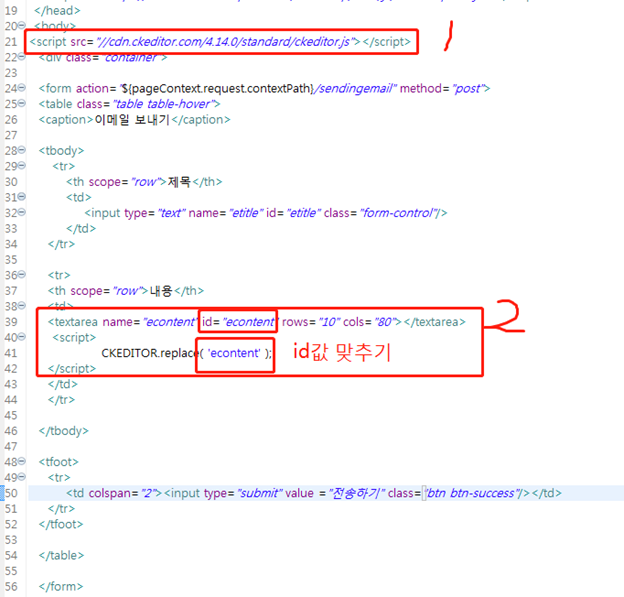
Task: Click the name attribute value "etitle"
Action: tap(246, 213)
